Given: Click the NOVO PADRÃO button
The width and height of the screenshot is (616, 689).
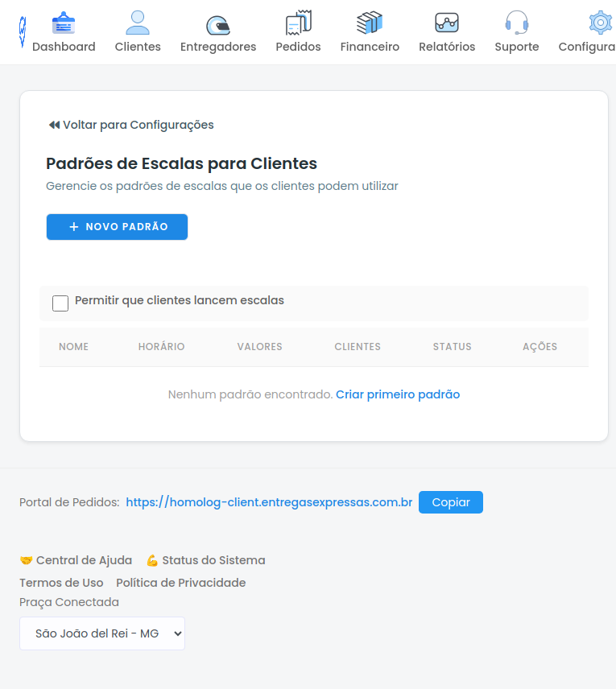Looking at the screenshot, I should [x=117, y=227].
